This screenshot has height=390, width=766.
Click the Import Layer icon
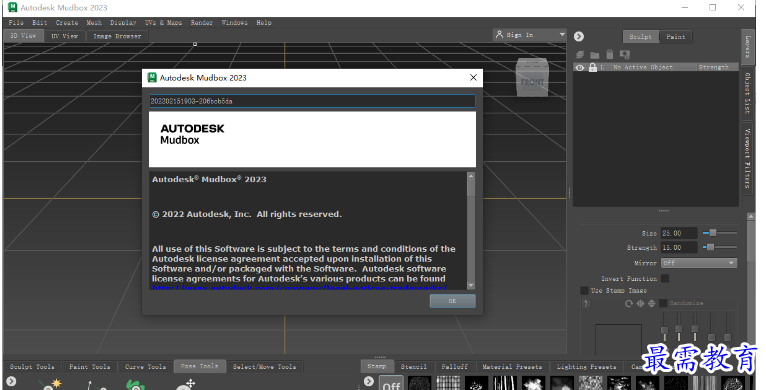[625, 54]
